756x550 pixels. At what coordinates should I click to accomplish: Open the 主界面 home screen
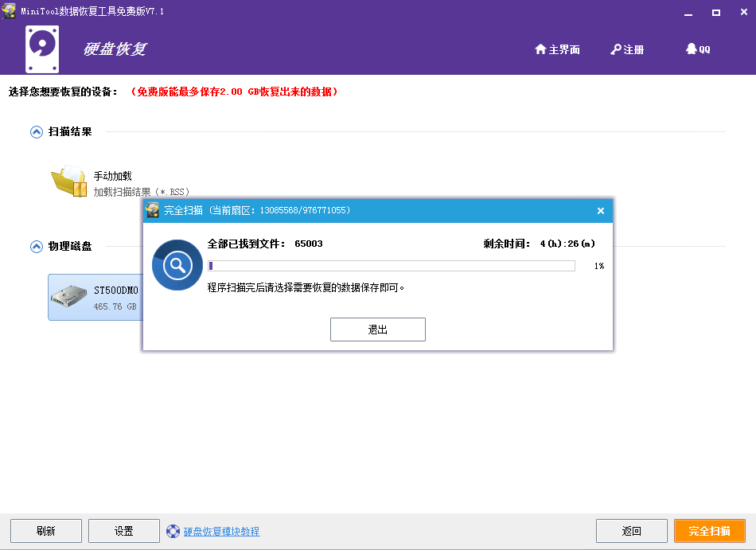coord(557,49)
